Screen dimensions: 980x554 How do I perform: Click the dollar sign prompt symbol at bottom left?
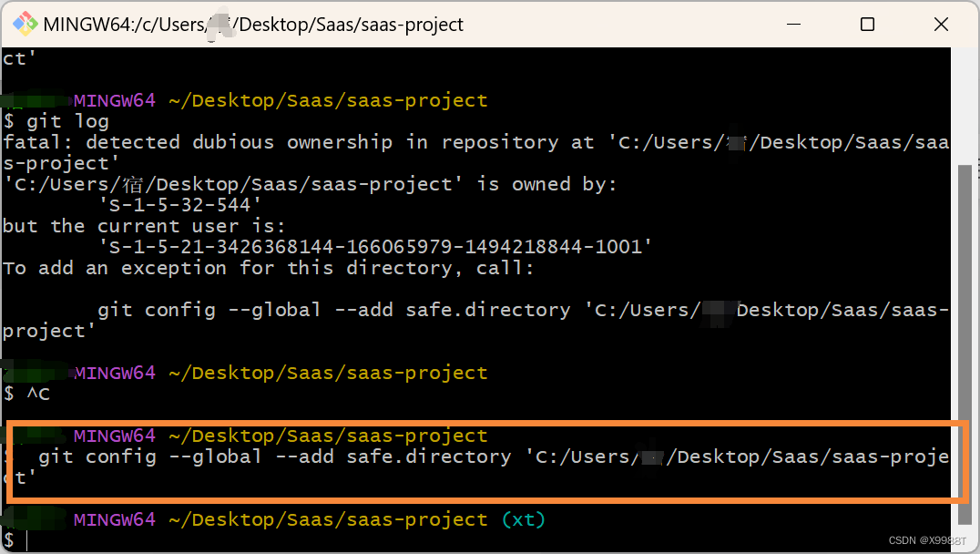pos(8,540)
